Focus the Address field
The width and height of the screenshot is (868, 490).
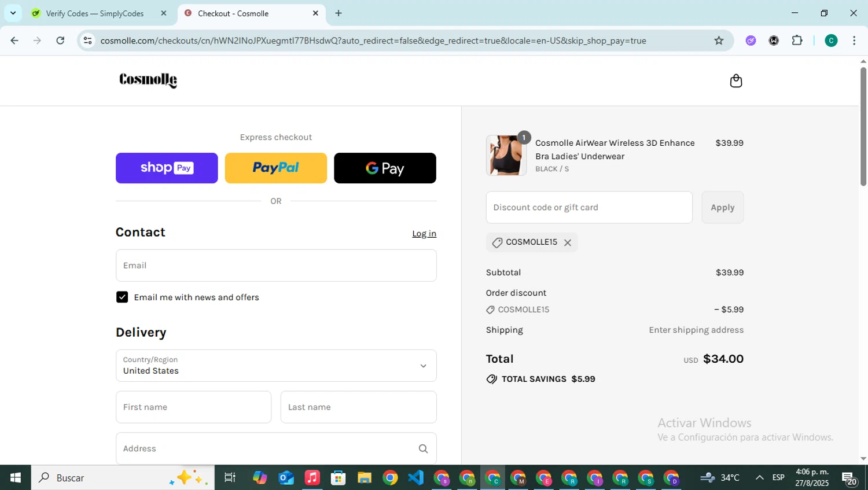click(x=276, y=448)
